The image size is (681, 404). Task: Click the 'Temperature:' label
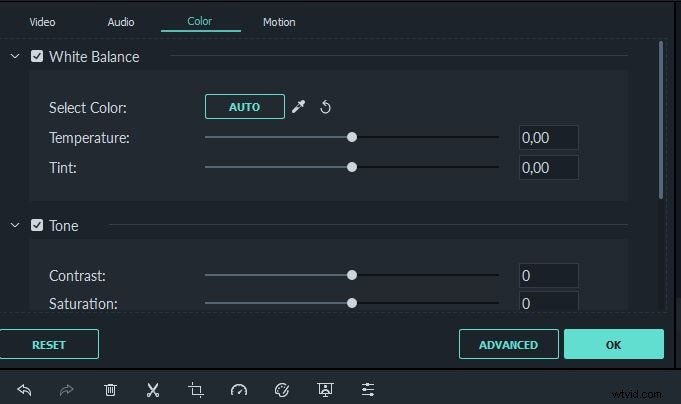[89, 138]
